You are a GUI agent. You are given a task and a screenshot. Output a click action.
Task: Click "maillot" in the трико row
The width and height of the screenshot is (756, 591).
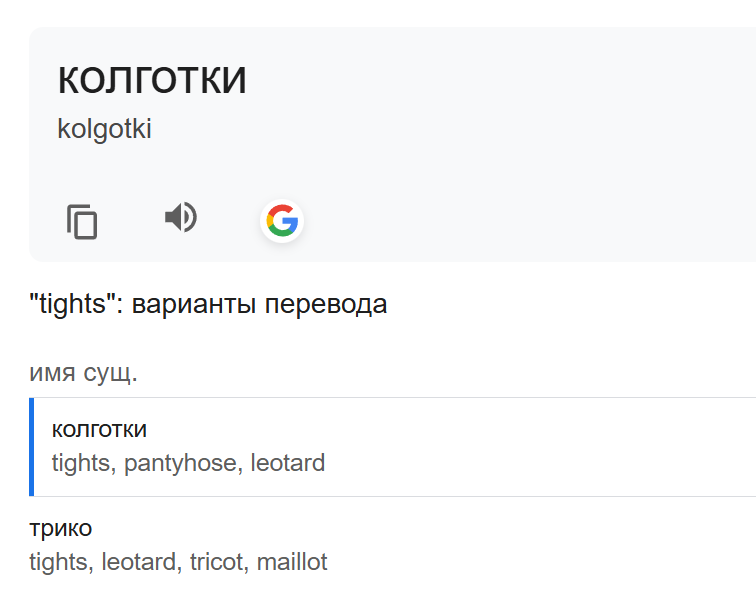[292, 562]
